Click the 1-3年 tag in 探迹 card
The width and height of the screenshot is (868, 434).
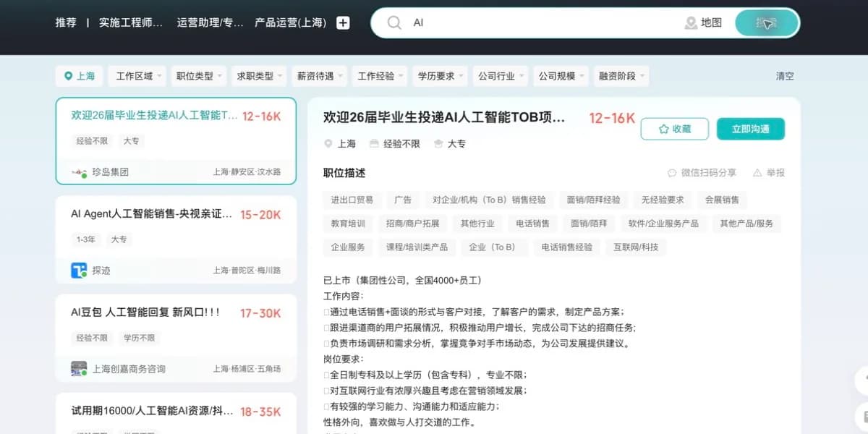tap(86, 239)
